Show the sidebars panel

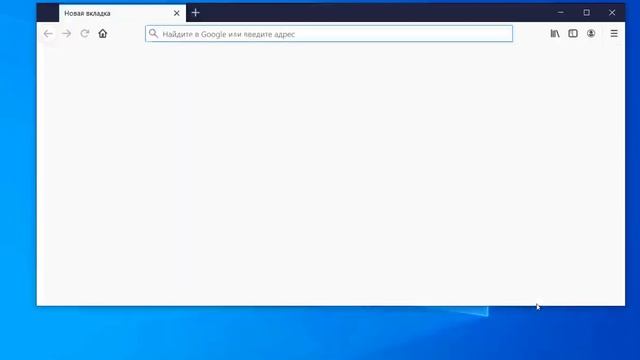click(573, 33)
